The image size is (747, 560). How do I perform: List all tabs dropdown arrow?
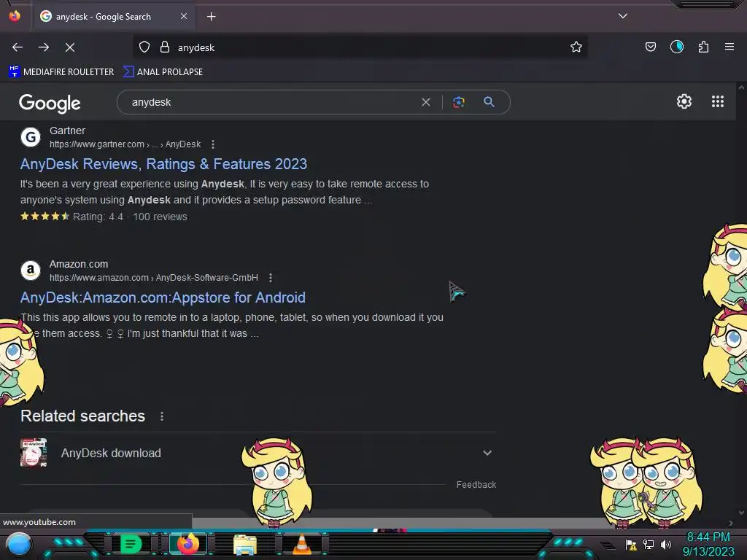623,16
